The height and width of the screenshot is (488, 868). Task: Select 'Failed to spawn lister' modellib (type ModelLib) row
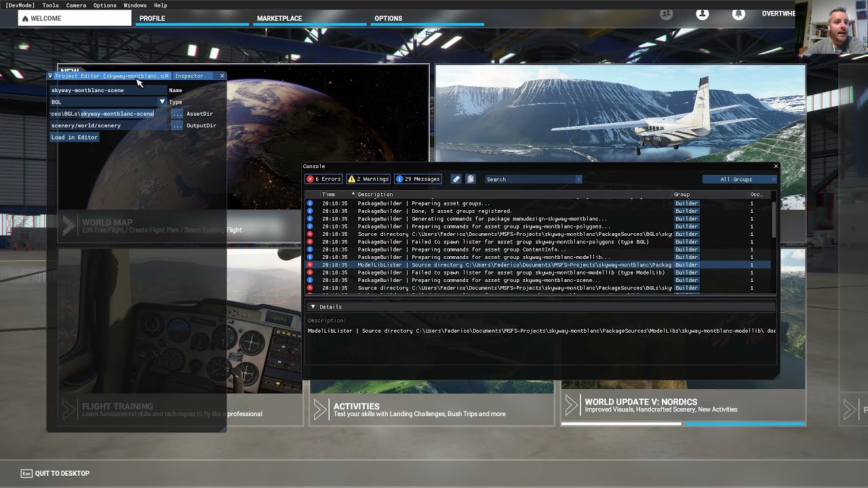click(x=538, y=272)
